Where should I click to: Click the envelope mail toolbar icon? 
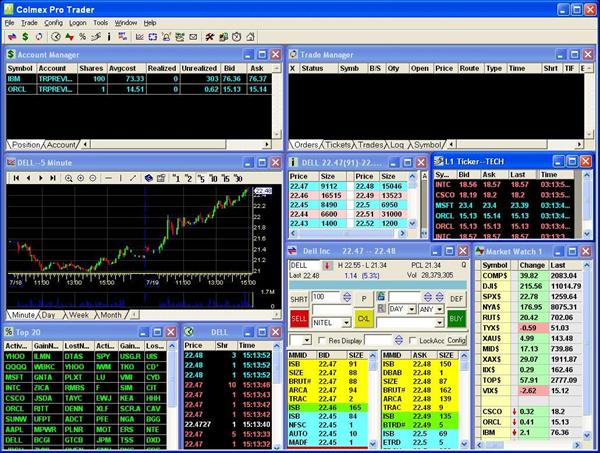pyautogui.click(x=193, y=37)
